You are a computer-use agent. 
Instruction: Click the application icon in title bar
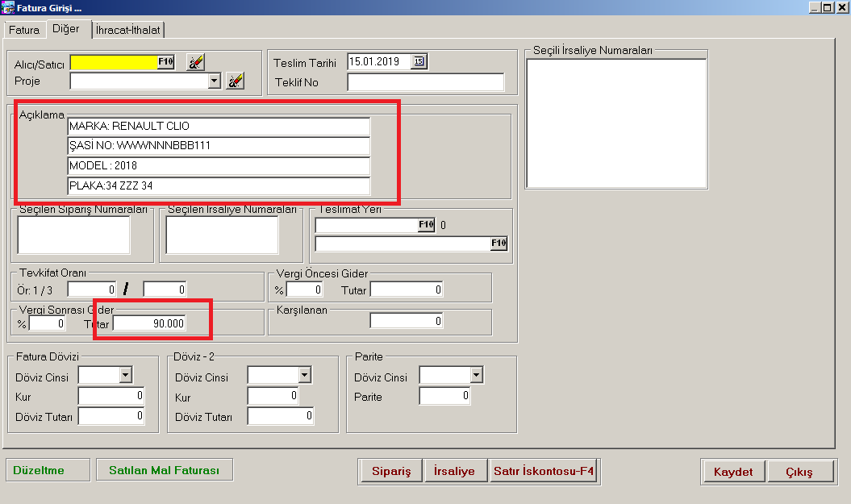(8, 7)
